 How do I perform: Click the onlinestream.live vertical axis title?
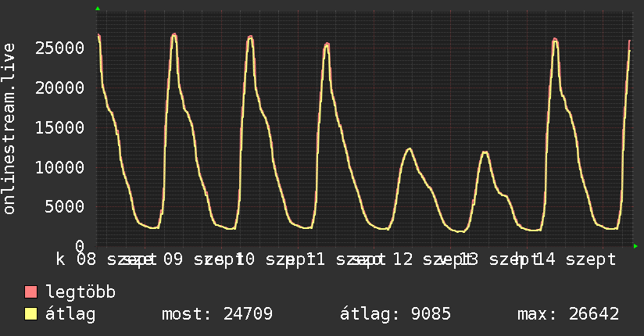pos(9,129)
